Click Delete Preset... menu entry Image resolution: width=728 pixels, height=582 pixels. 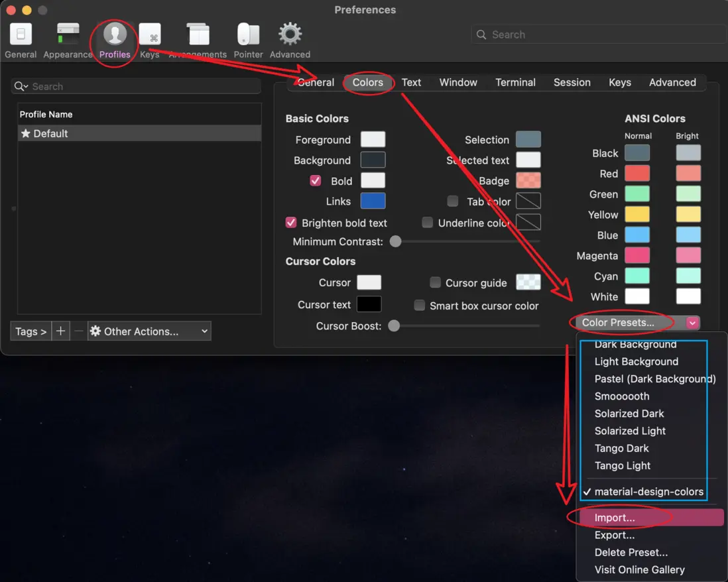(x=651, y=552)
